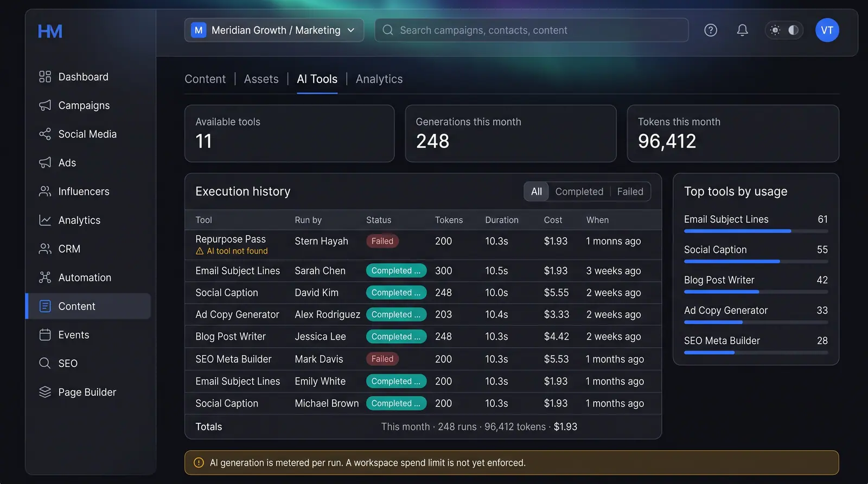868x484 pixels.
Task: Click 'Jessica Lee' in Run by column
Action: click(x=320, y=337)
